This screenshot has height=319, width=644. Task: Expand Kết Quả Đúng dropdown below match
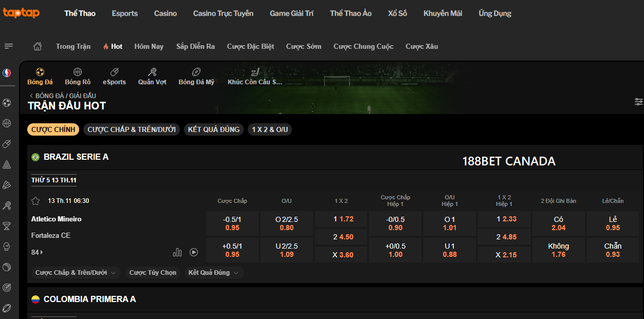(214, 273)
